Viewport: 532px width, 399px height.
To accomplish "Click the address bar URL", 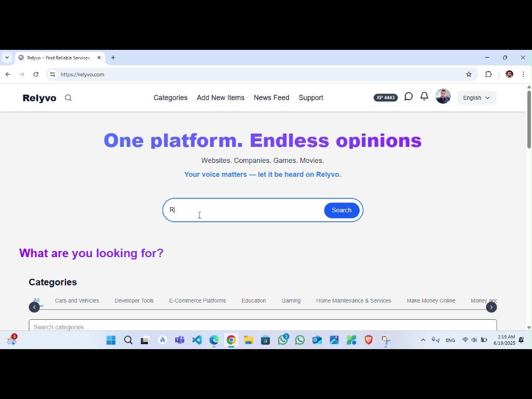I will pos(83,74).
